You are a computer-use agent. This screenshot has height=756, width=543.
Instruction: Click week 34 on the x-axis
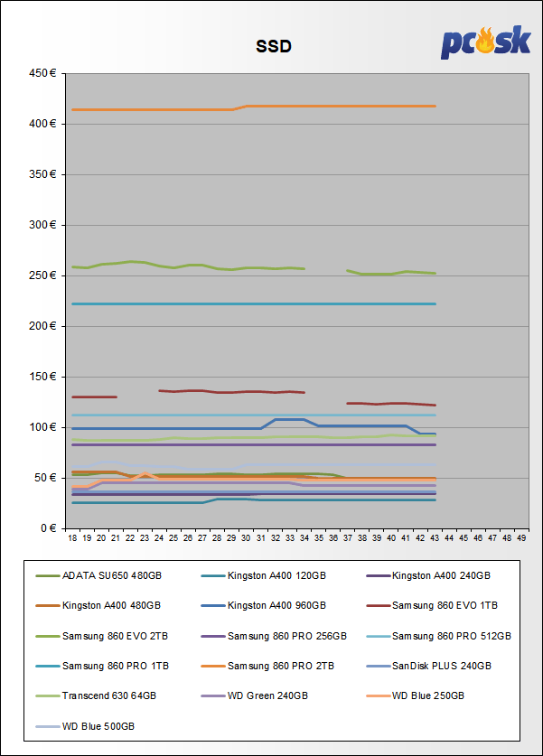(x=304, y=538)
